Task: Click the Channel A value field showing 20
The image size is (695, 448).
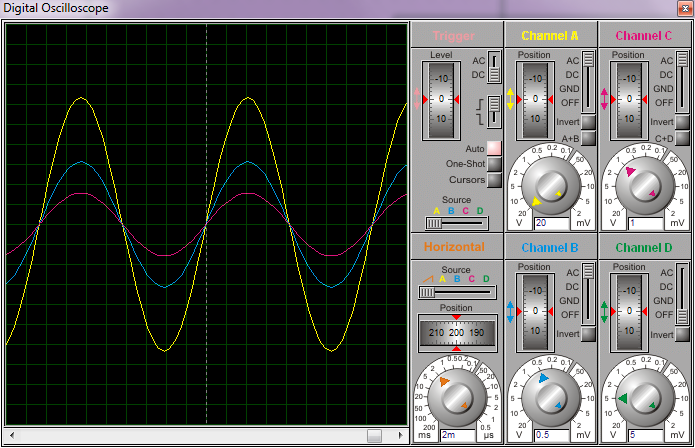Action: click(x=551, y=223)
